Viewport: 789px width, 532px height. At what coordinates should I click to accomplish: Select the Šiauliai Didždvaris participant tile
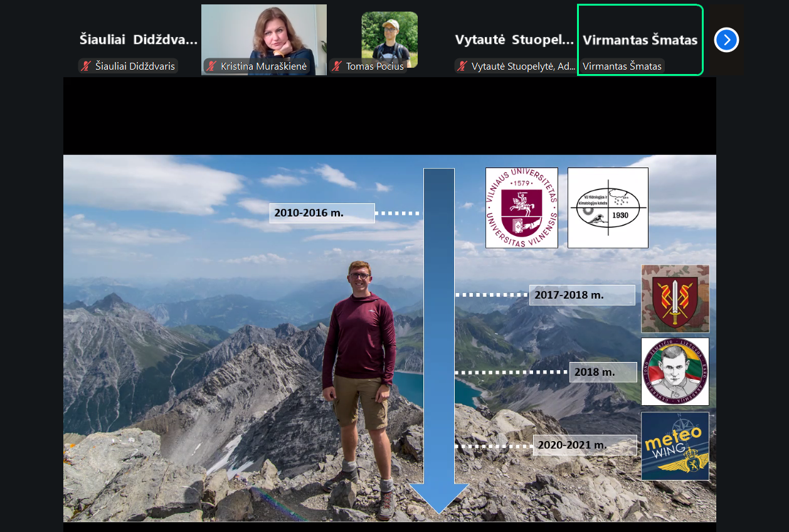click(x=138, y=40)
